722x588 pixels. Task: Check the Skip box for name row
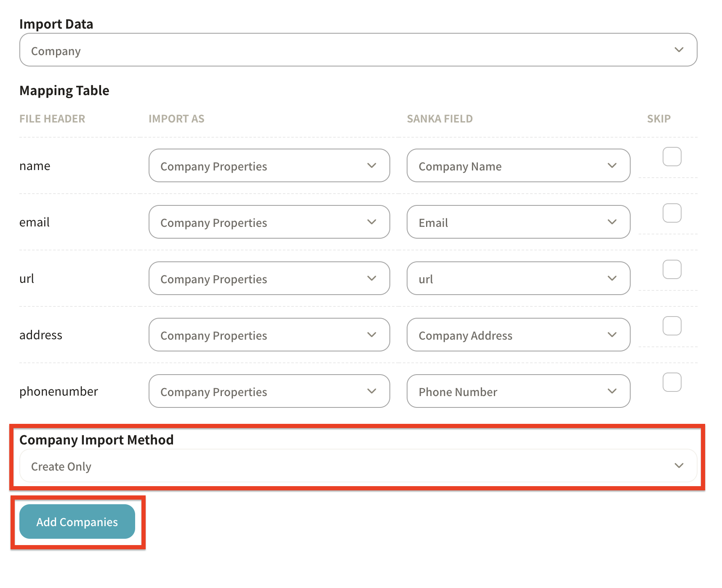671,157
